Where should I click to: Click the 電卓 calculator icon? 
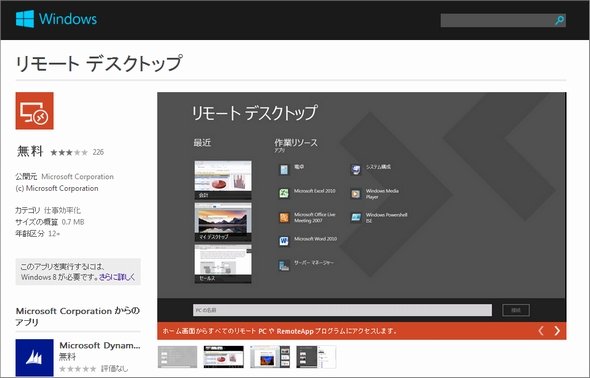pos(284,170)
